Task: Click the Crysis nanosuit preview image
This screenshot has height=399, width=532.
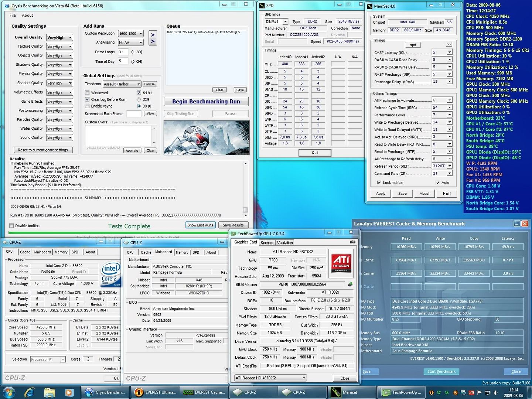Action: (206, 138)
